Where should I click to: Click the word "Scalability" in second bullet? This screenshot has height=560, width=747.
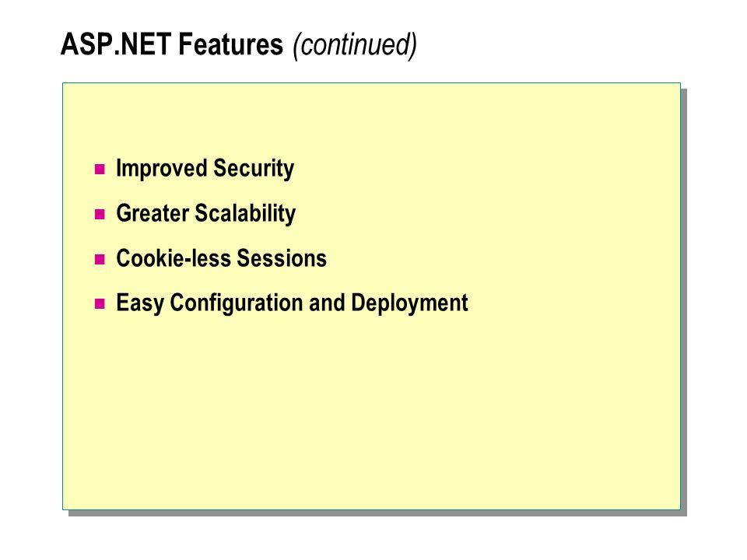point(245,214)
